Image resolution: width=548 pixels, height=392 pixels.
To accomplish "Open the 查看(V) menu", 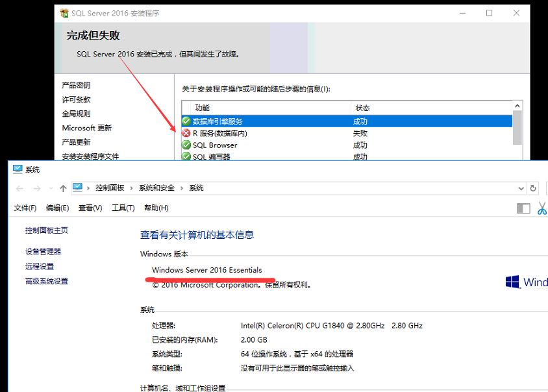I will 90,208.
